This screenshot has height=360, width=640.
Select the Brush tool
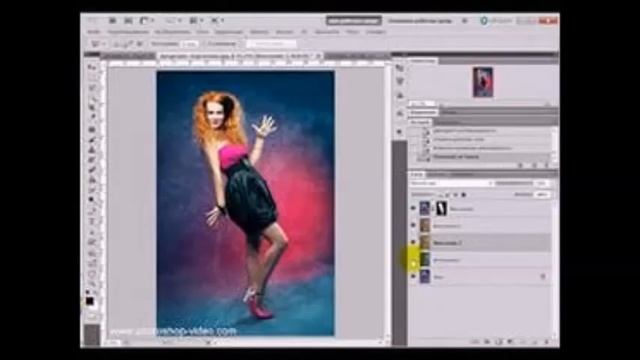pos(92,140)
